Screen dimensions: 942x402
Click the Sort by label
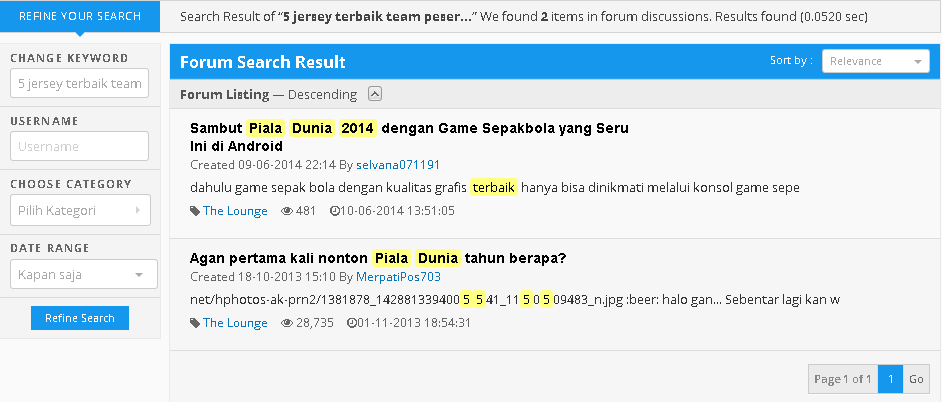(791, 60)
